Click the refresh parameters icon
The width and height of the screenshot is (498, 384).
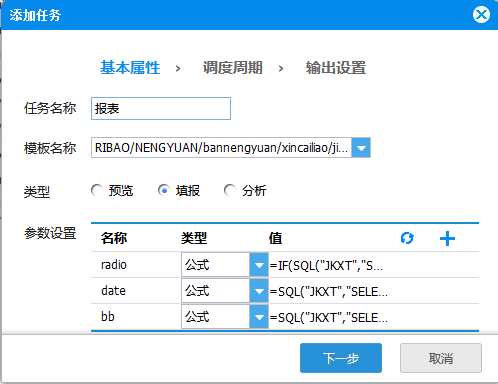point(407,238)
